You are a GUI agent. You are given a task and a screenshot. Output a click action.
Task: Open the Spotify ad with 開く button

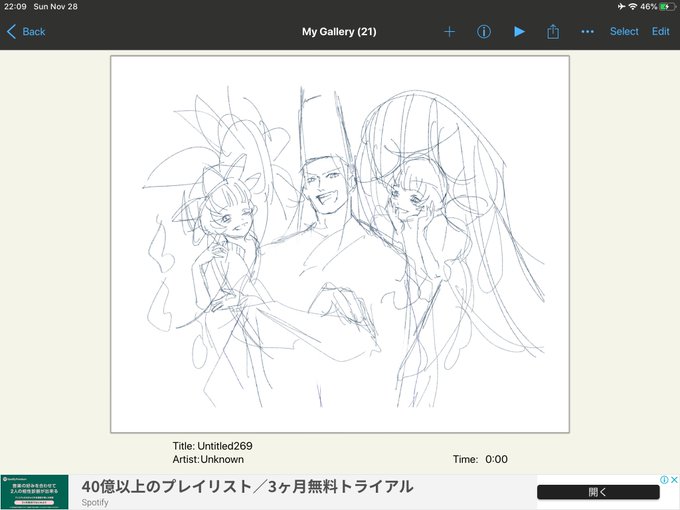(598, 492)
